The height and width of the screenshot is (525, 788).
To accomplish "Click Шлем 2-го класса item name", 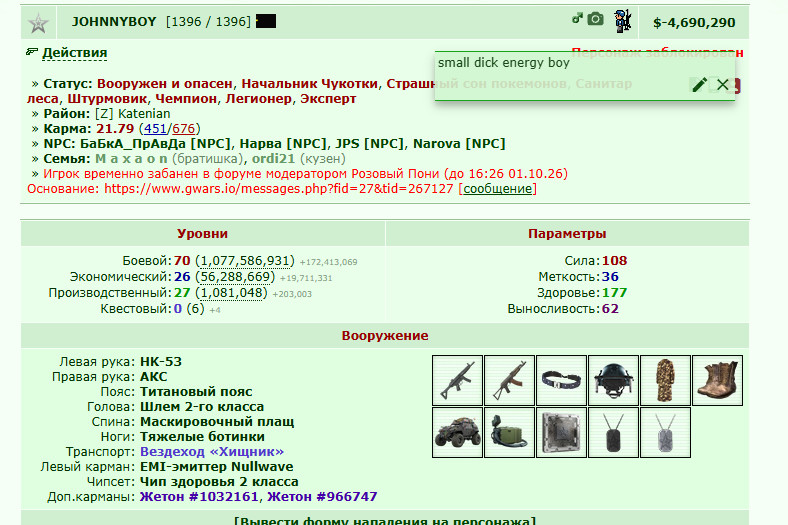I will 202,407.
